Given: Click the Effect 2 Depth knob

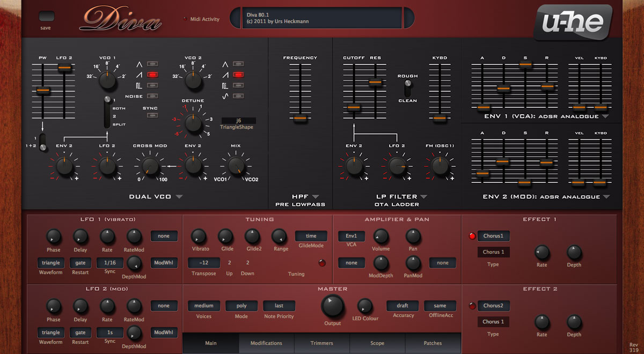Looking at the screenshot, I should (x=574, y=322).
